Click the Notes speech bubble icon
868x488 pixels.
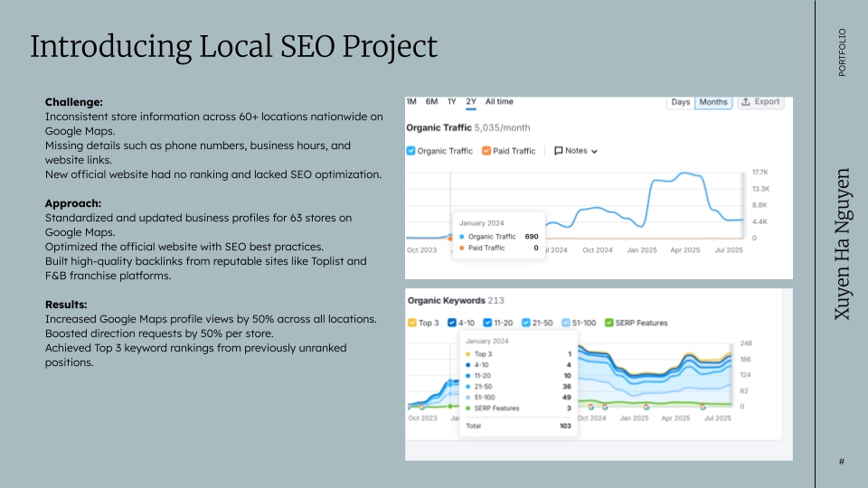point(559,151)
